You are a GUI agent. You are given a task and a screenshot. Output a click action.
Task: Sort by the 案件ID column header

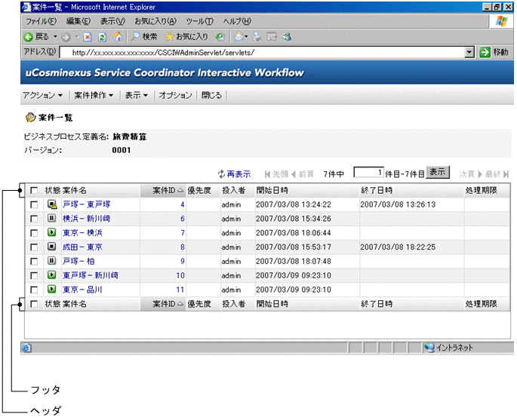(163, 190)
